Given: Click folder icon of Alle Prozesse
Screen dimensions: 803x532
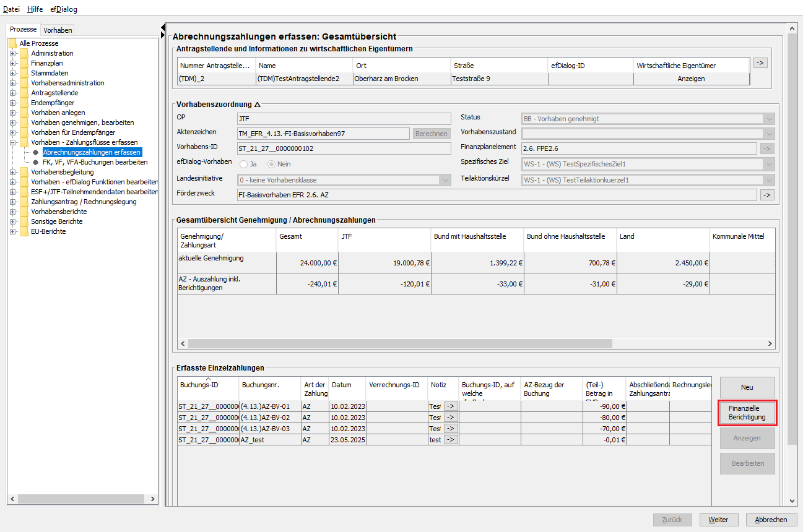Looking at the screenshot, I should click(12, 43).
